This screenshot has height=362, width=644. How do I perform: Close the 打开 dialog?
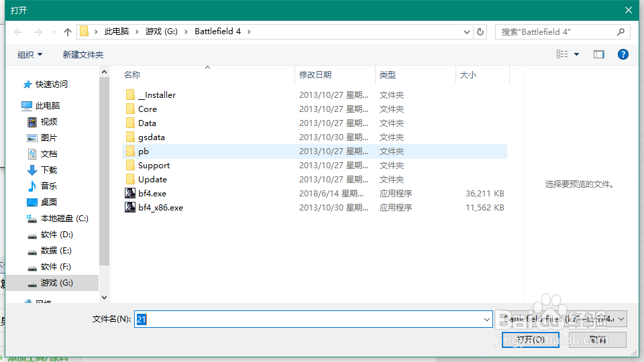tap(629, 10)
